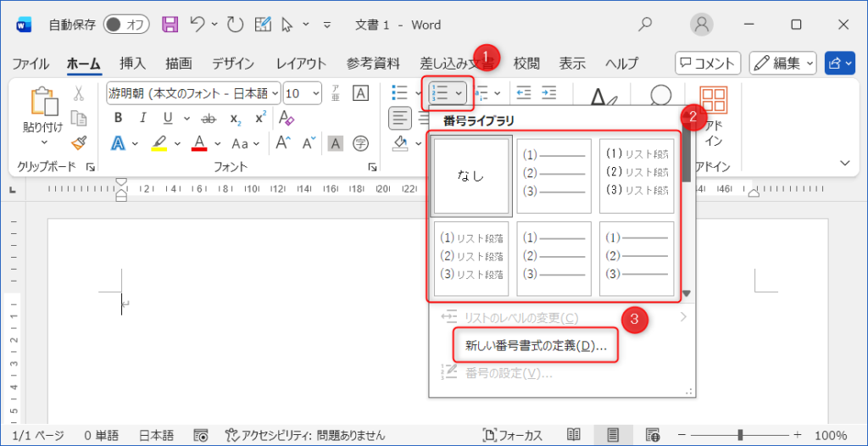Open the Search magnifier in title bar
This screenshot has height=446, width=868.
click(x=645, y=25)
